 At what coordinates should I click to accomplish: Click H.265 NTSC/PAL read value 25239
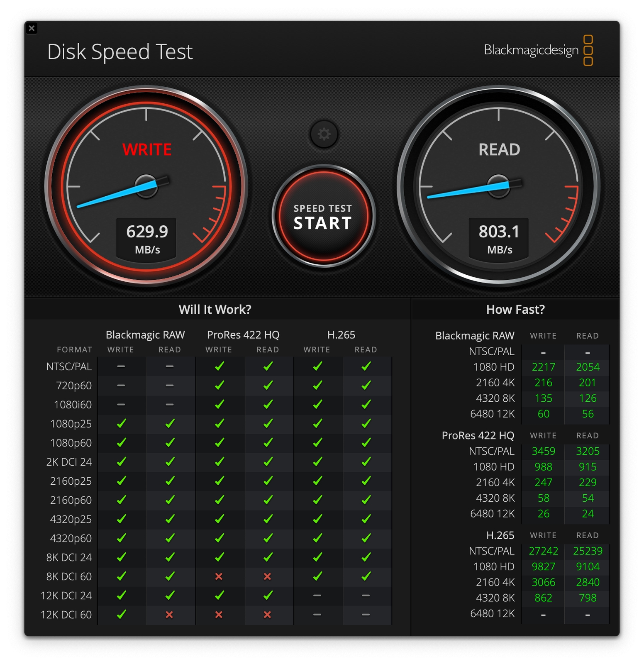pyautogui.click(x=588, y=551)
